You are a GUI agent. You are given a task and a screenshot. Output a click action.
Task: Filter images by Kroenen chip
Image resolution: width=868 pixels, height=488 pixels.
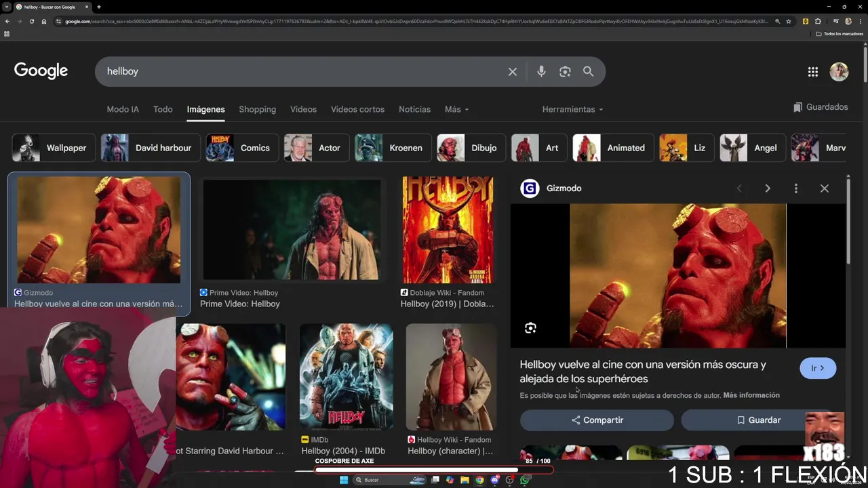[x=393, y=148]
